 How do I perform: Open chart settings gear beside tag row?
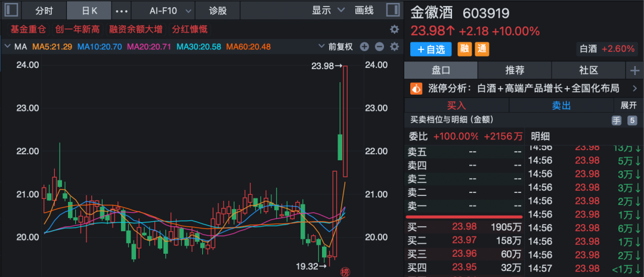tap(394, 30)
